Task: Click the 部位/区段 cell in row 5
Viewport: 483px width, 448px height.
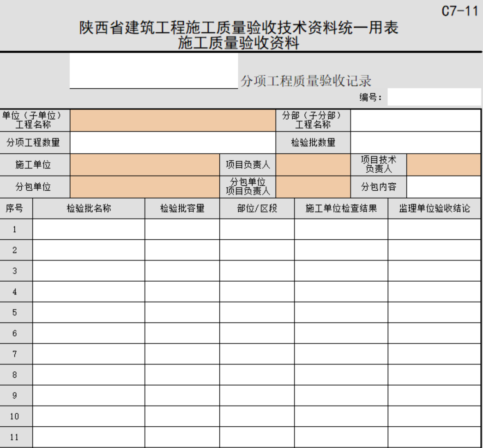Action: pyautogui.click(x=257, y=312)
